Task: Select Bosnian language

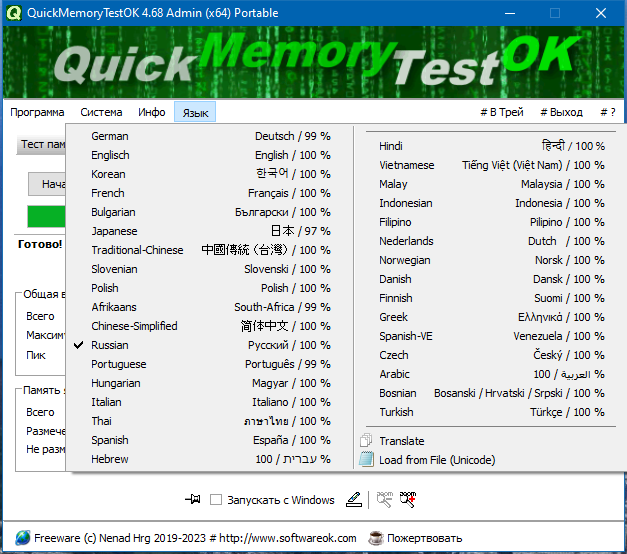Action: tap(491, 393)
